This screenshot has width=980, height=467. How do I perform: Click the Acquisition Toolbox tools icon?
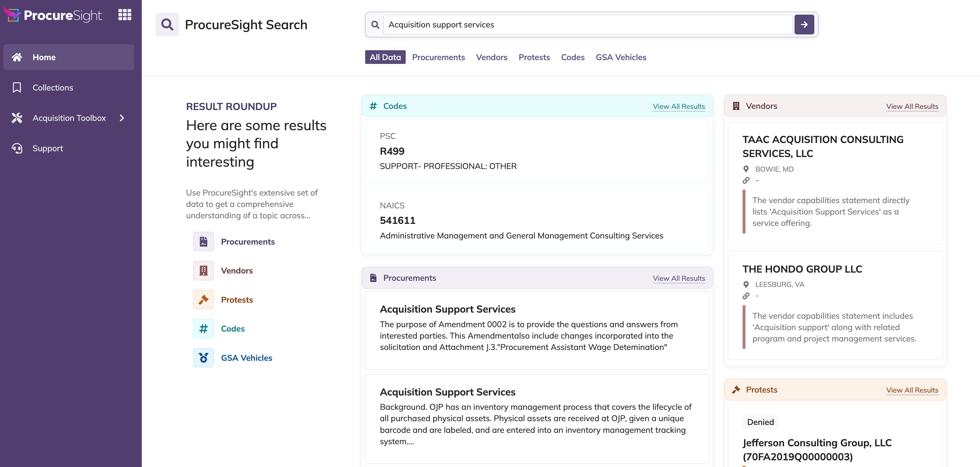[x=17, y=118]
